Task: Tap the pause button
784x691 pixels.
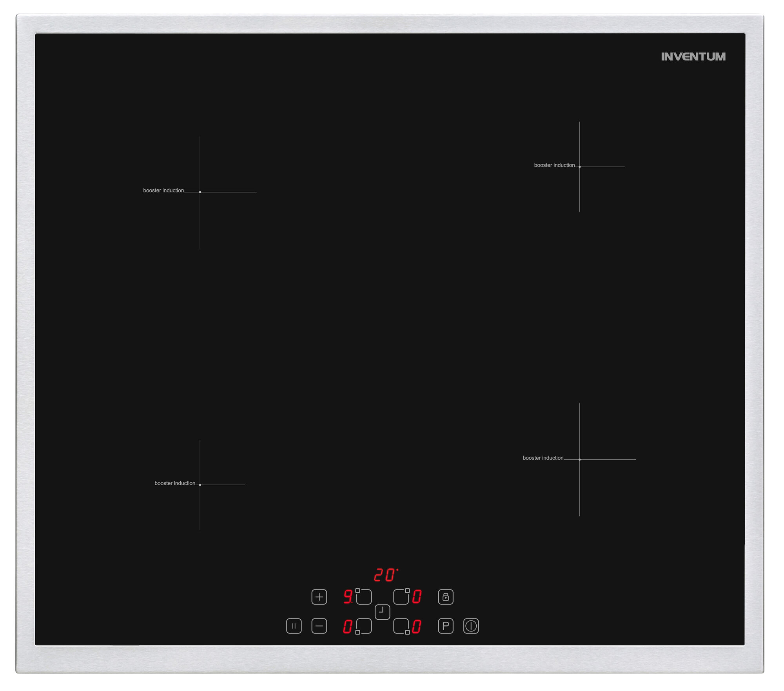Action: (294, 626)
